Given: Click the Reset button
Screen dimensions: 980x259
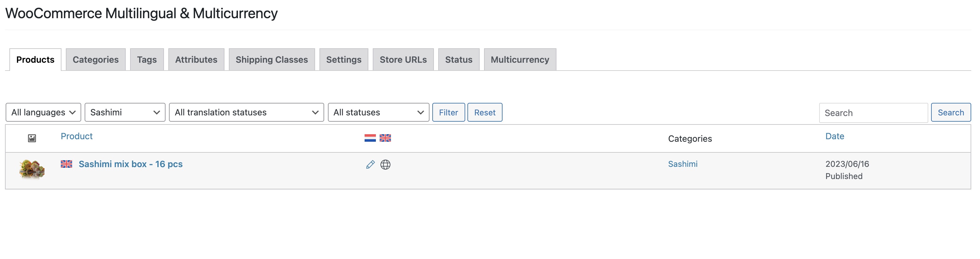Looking at the screenshot, I should click(x=485, y=112).
